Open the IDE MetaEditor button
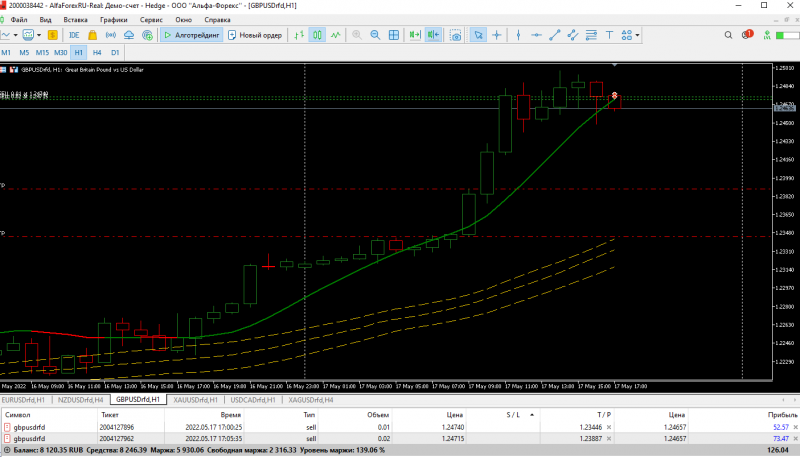This screenshot has width=800, height=457. (74, 35)
